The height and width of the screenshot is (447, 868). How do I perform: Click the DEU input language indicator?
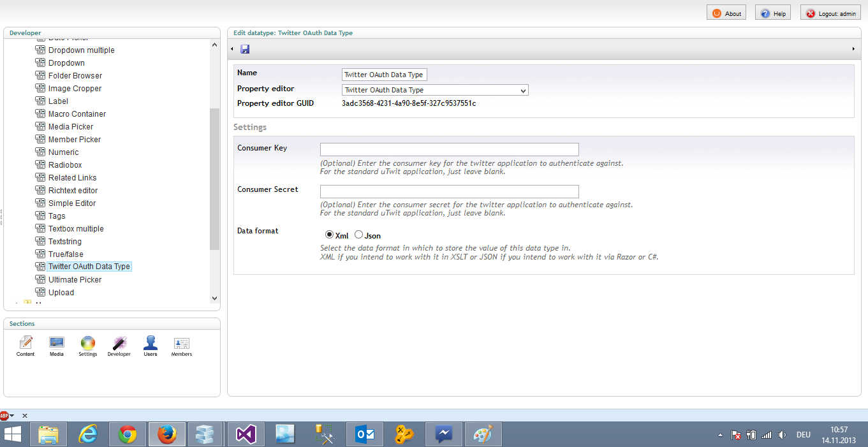(804, 435)
